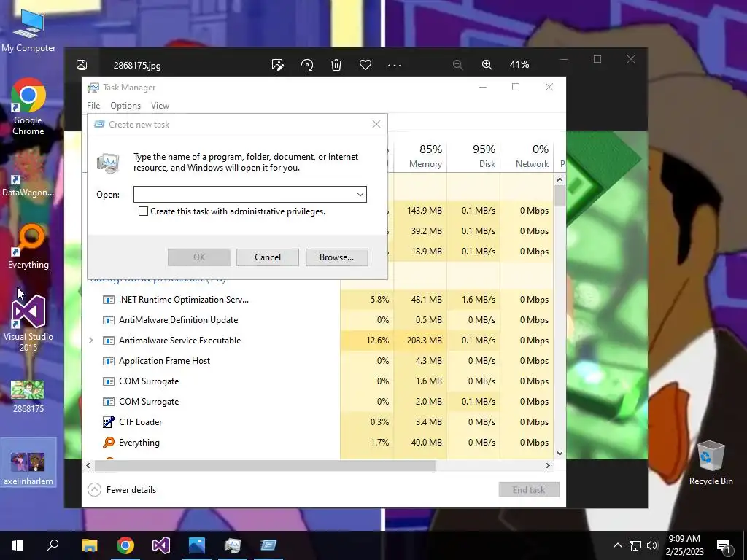The image size is (747, 560).
Task: Switch to Task Manager on taskbar
Action: [x=233, y=545]
